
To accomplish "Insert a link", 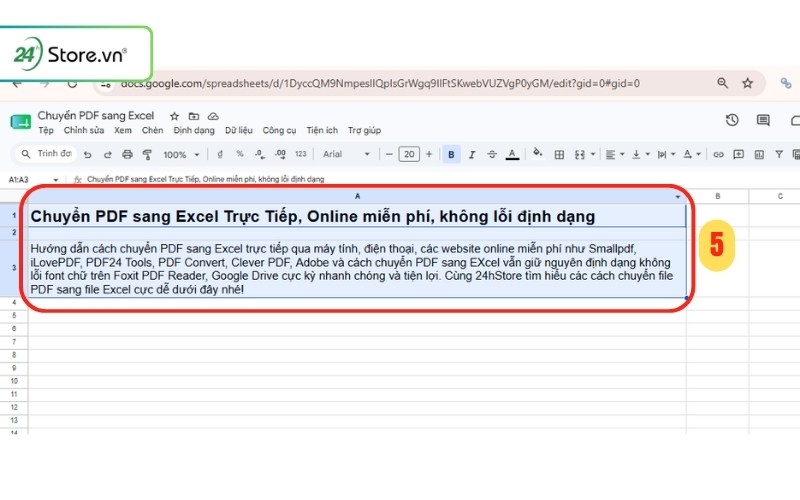I will tap(718, 154).
